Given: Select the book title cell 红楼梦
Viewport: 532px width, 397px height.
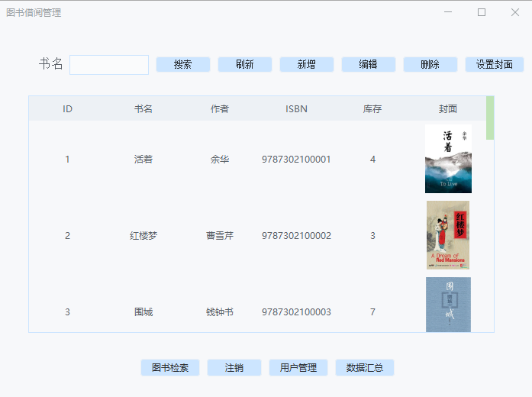Looking at the screenshot, I should [143, 235].
